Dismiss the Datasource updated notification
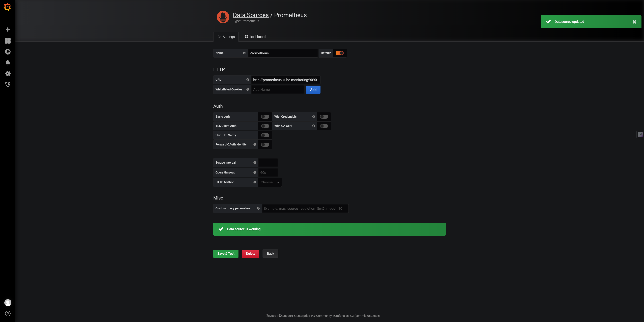644x322 pixels. 634,22
